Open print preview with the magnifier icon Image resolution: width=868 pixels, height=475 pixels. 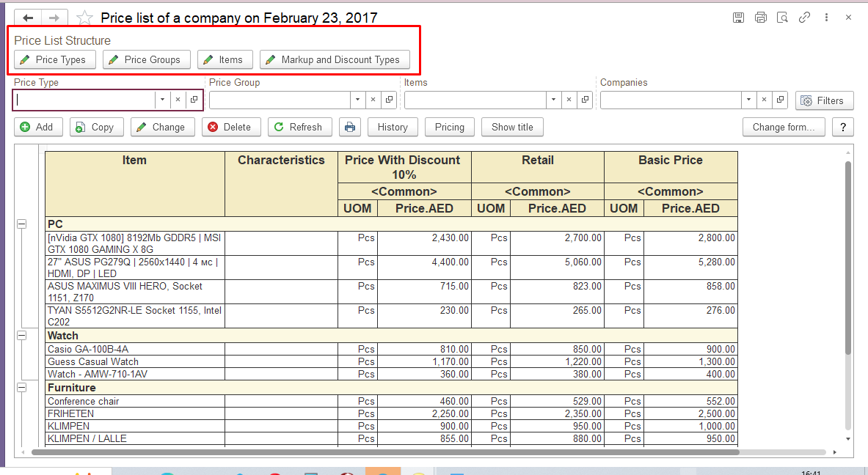coord(782,18)
